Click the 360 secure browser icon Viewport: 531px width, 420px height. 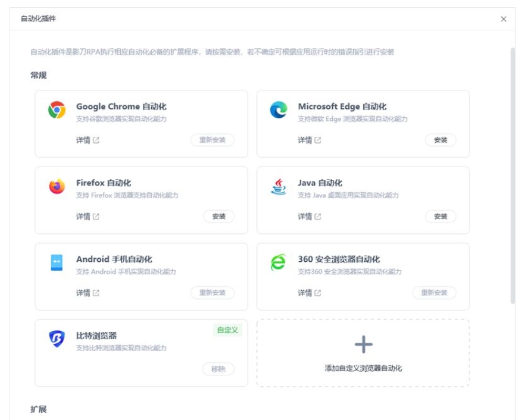coord(279,262)
